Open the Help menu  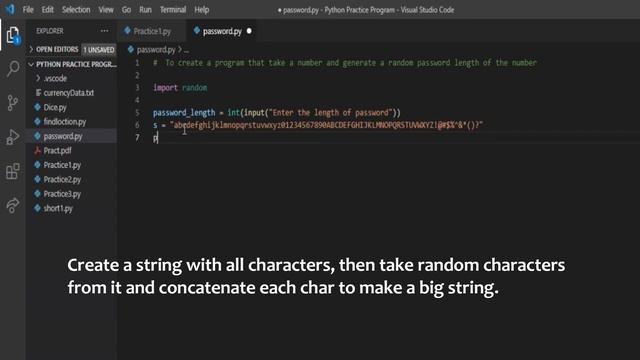tap(202, 9)
